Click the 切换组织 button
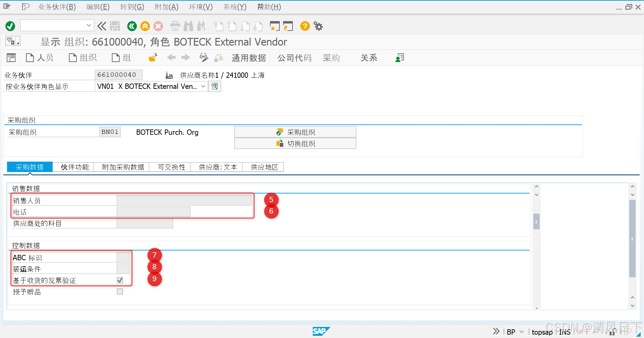 (x=295, y=144)
